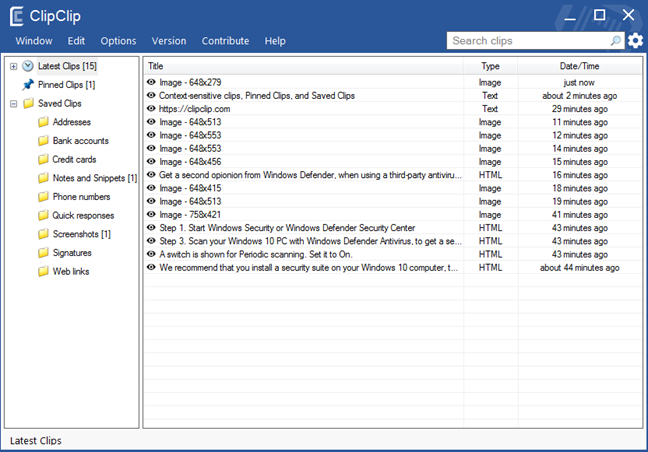This screenshot has width=648, height=452.
Task: Toggle eye icon for Image - 648x415
Action: 151,188
